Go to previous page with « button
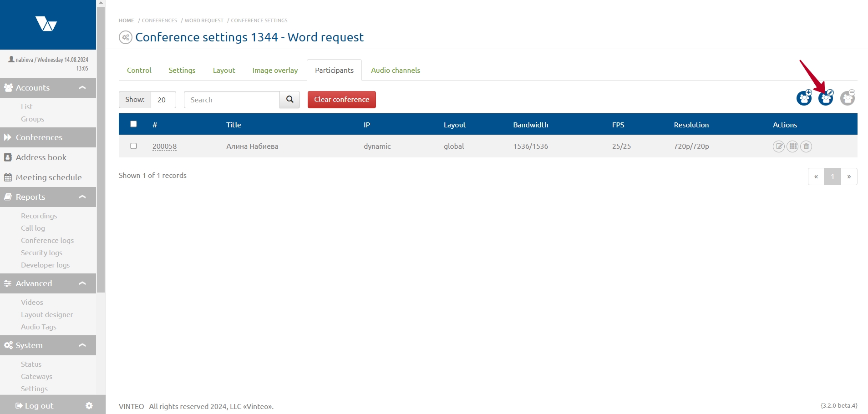The width and height of the screenshot is (868, 414). 816,177
